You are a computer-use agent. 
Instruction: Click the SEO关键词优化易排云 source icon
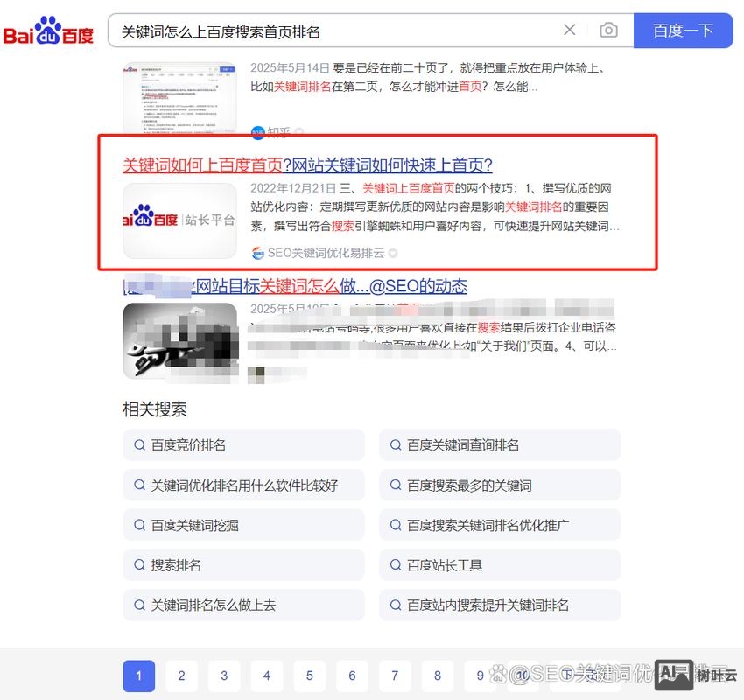(x=257, y=253)
